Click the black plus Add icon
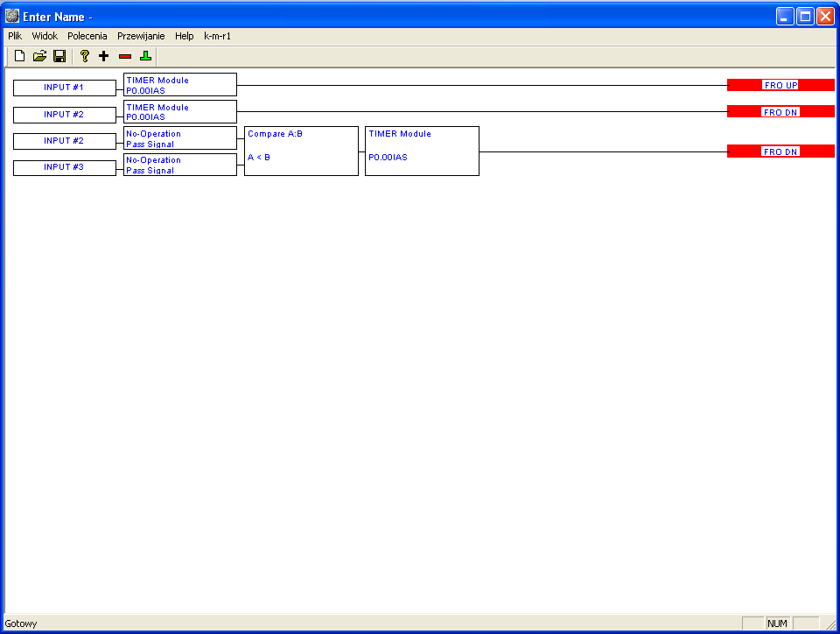This screenshot has width=840, height=634. point(104,56)
